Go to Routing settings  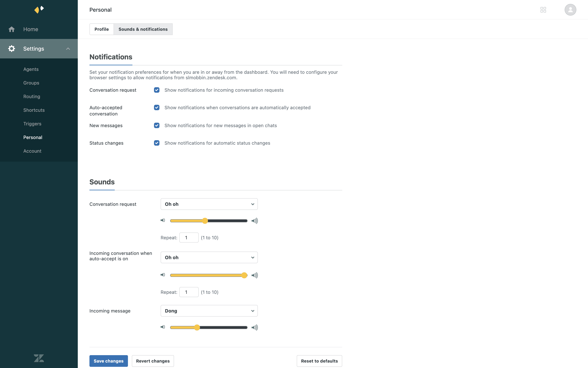[31, 96]
